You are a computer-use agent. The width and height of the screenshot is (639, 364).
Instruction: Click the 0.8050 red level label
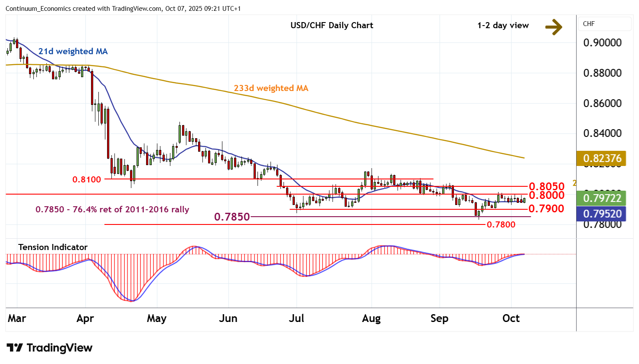click(x=546, y=187)
